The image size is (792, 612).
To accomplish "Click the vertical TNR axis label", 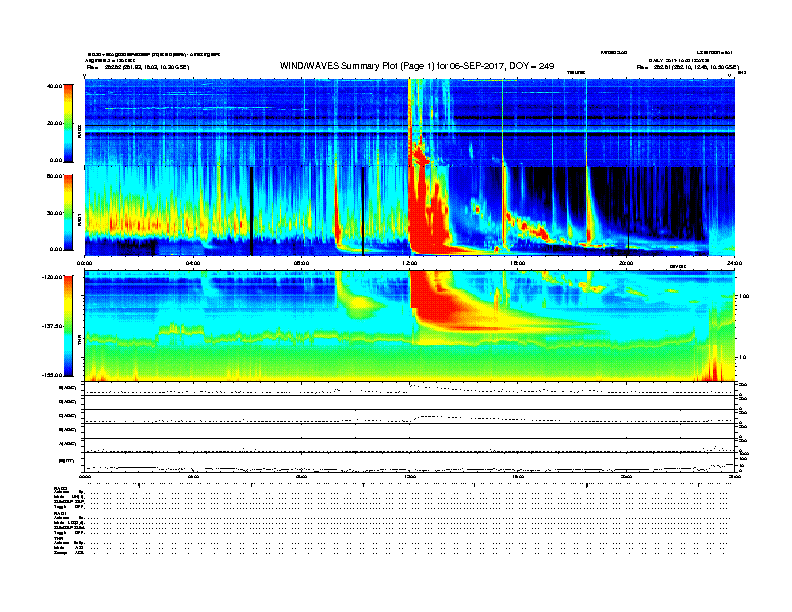I will pyautogui.click(x=79, y=342).
